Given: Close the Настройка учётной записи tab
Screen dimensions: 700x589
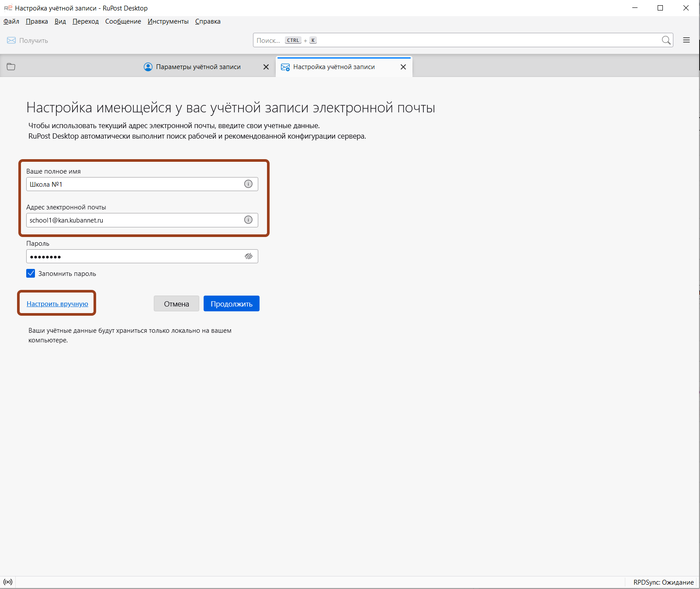Looking at the screenshot, I should (x=403, y=67).
